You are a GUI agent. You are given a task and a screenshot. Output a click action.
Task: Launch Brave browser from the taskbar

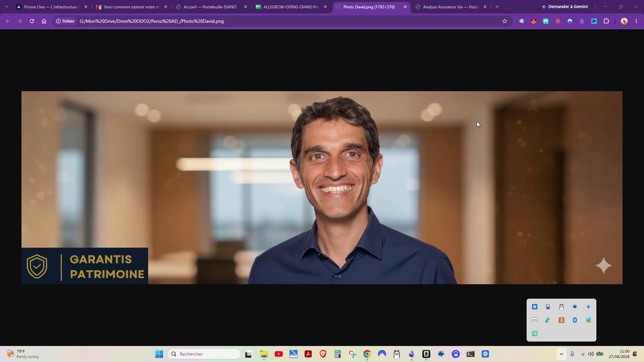[x=323, y=354]
